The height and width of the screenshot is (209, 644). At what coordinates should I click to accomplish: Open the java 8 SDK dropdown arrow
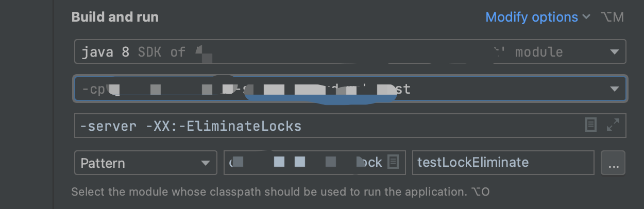[x=614, y=52]
